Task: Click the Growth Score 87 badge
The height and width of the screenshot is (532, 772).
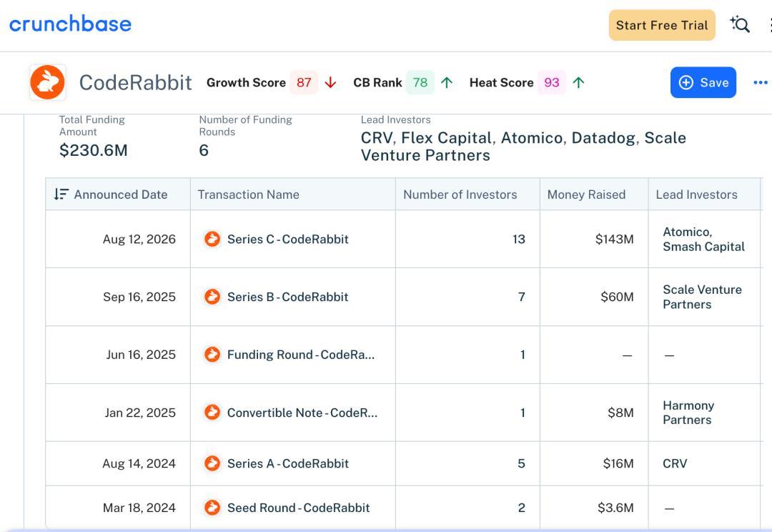Action: coord(304,82)
